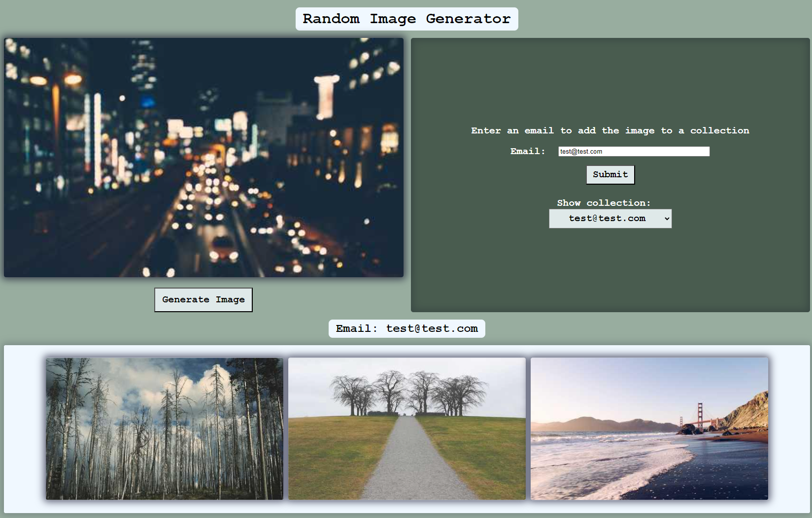Click the blurred city lights main image
The image size is (812, 518).
pyautogui.click(x=203, y=158)
